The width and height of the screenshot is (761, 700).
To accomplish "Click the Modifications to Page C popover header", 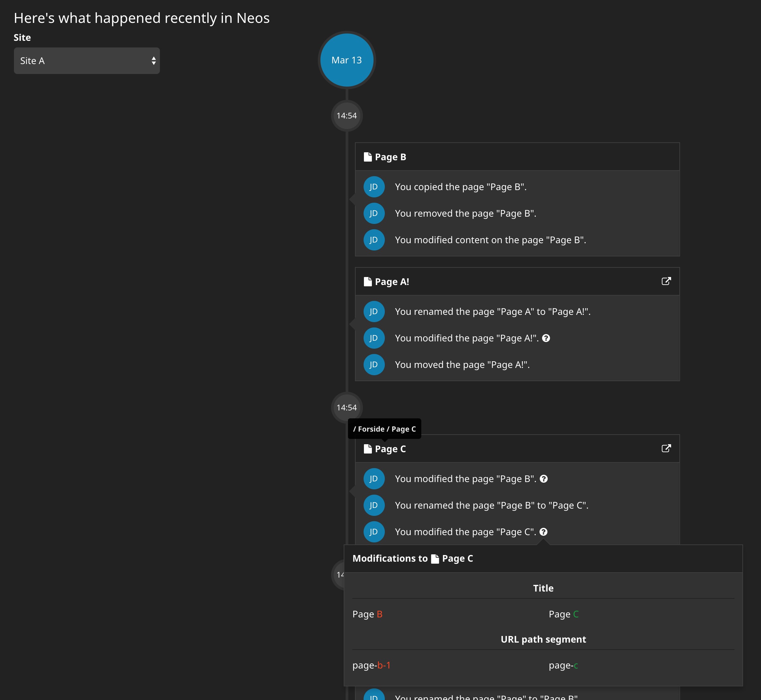I will pos(412,558).
